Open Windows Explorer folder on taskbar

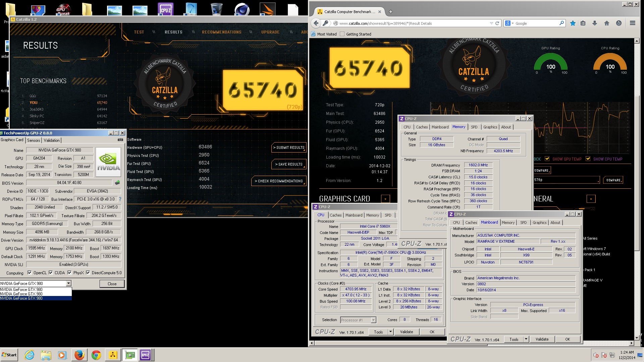pos(46,355)
